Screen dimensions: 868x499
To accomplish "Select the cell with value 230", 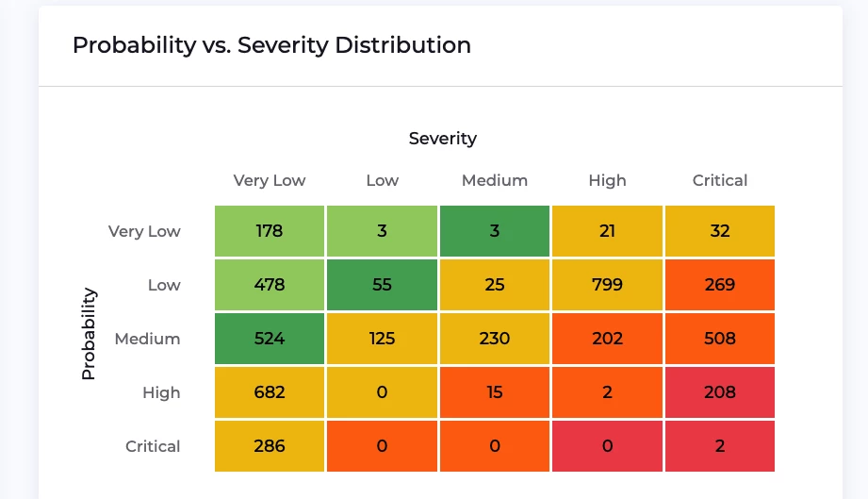I will point(495,339).
